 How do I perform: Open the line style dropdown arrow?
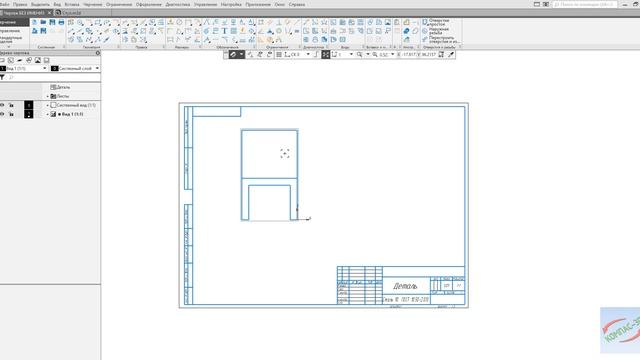point(241,54)
